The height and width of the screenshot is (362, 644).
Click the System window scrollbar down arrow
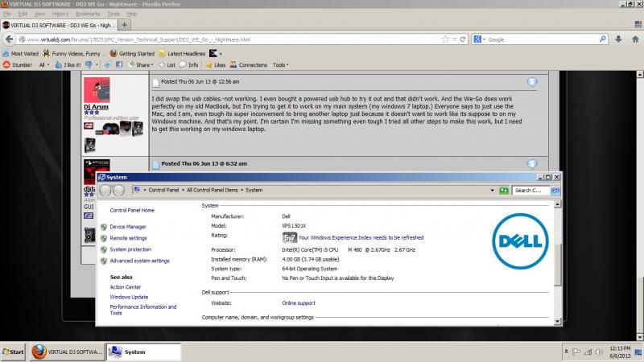pos(557,321)
